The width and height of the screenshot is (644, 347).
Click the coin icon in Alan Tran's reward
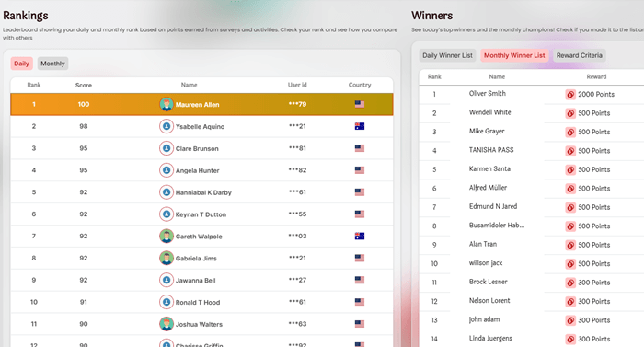click(x=570, y=245)
